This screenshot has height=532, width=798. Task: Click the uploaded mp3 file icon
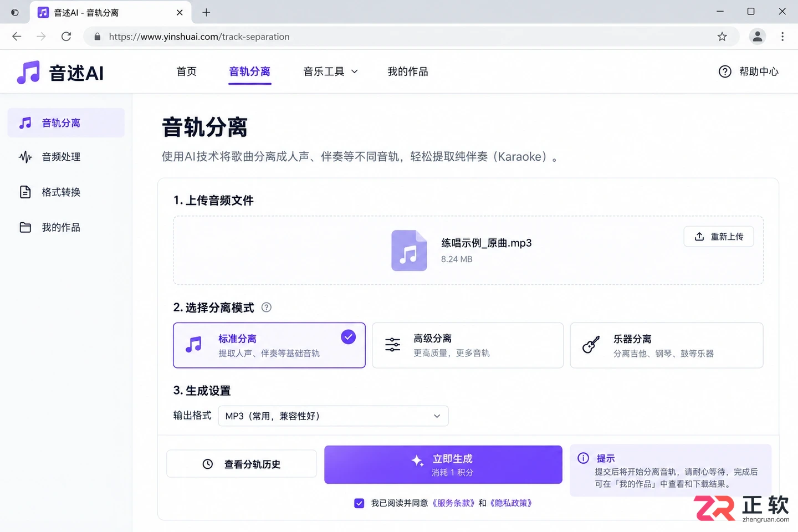409,250
